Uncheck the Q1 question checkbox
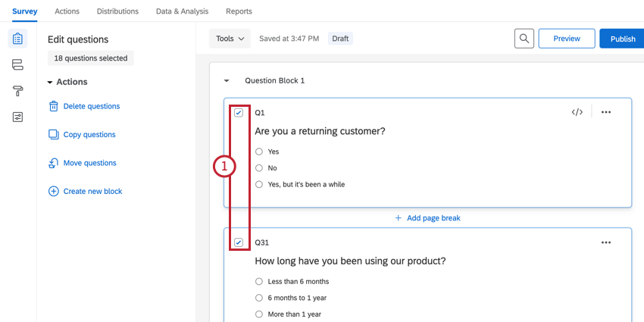This screenshot has width=644, height=322. tap(239, 112)
